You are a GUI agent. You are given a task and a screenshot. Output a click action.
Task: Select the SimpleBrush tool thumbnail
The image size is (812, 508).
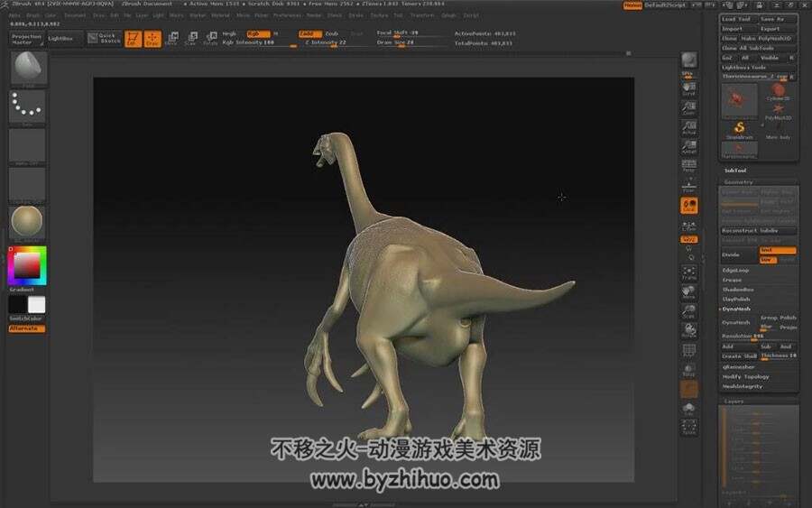pyautogui.click(x=740, y=131)
